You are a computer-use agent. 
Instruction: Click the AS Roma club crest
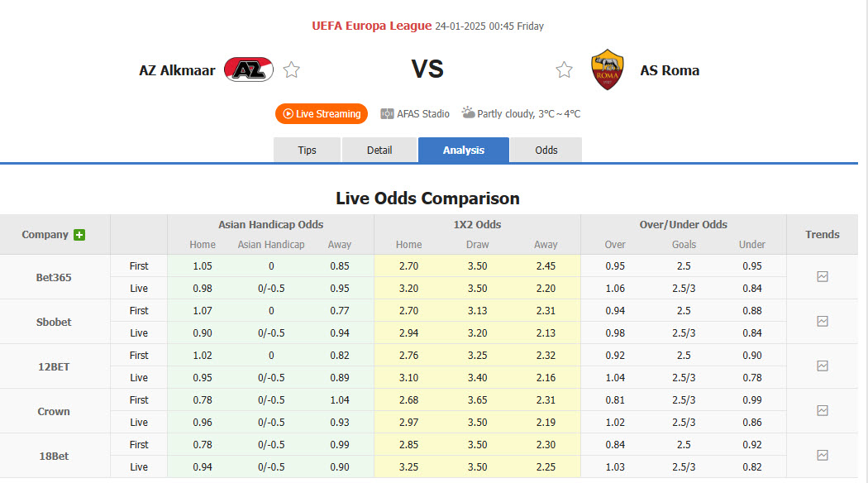tap(607, 69)
